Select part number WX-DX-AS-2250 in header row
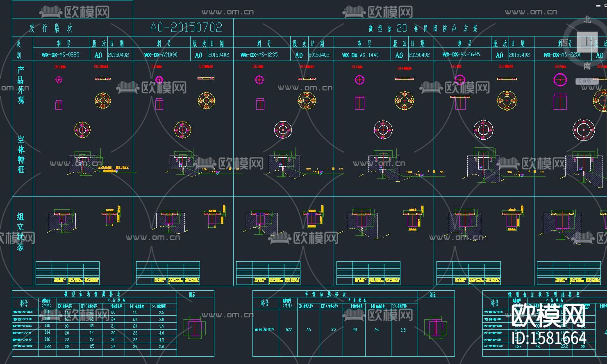Viewport: 607px width, 364px height. [x=562, y=54]
